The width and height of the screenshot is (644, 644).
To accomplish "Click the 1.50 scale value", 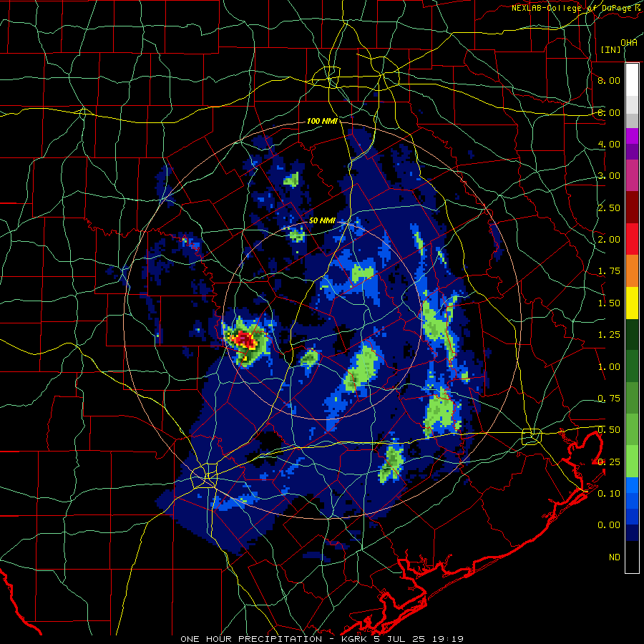I will click(x=609, y=303).
